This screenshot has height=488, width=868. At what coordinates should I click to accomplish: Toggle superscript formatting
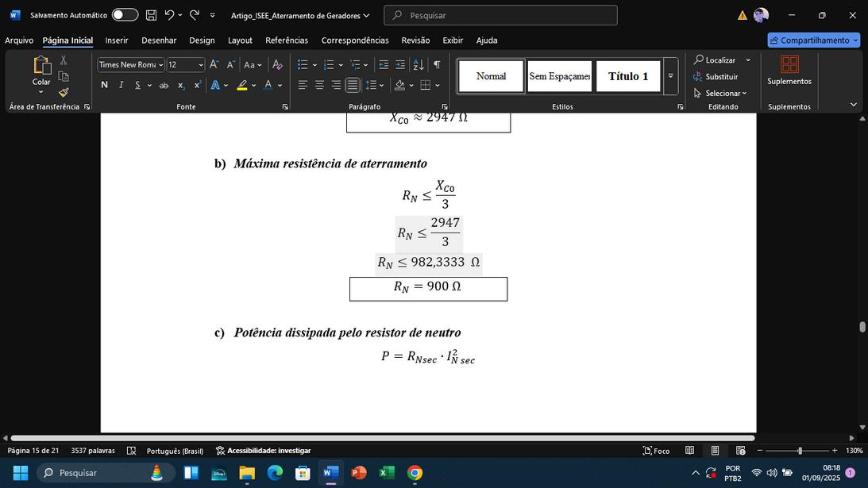197,85
